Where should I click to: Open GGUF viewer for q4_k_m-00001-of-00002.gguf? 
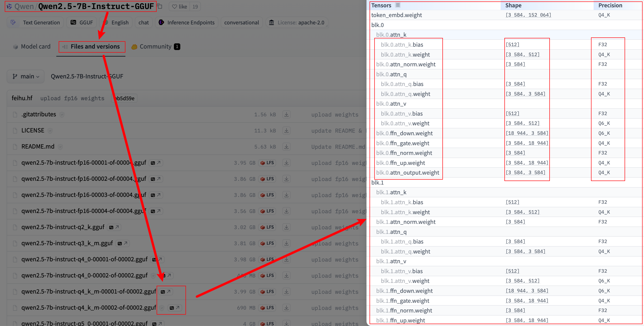[166, 291]
